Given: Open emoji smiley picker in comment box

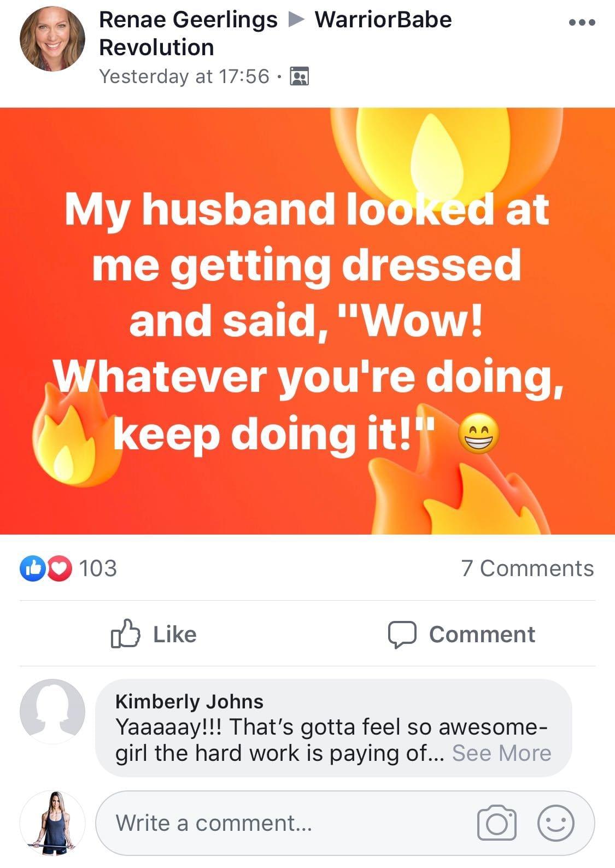Looking at the screenshot, I should pyautogui.click(x=555, y=823).
